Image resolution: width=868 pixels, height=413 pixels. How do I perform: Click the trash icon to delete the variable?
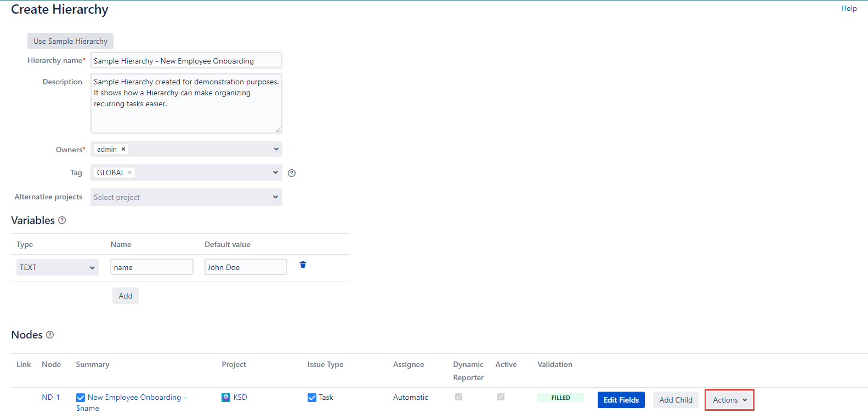[x=303, y=265]
